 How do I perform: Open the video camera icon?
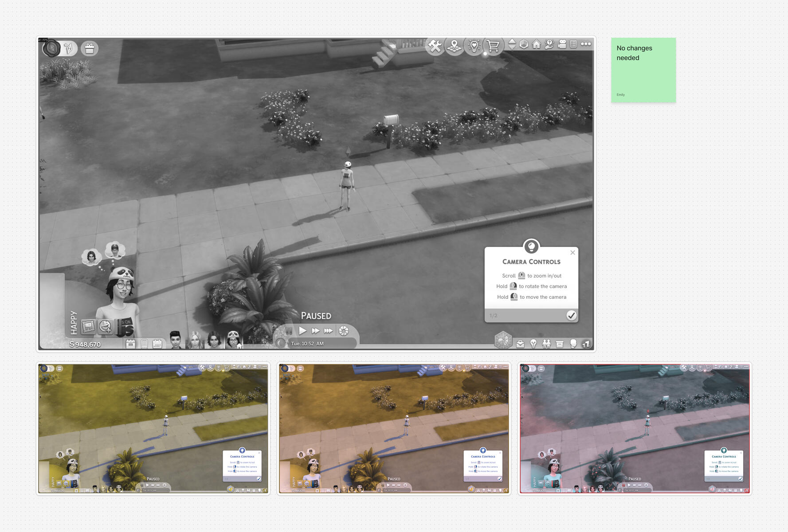click(562, 44)
